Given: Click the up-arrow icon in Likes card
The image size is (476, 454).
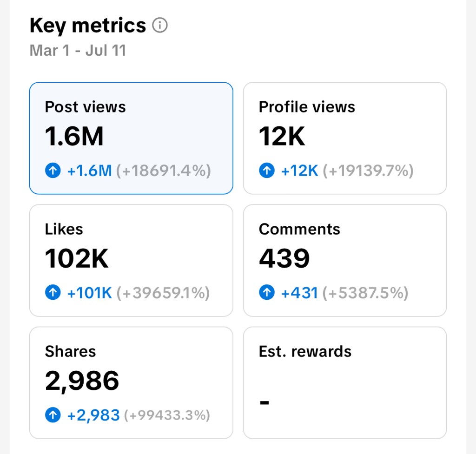Looking at the screenshot, I should pos(53,293).
